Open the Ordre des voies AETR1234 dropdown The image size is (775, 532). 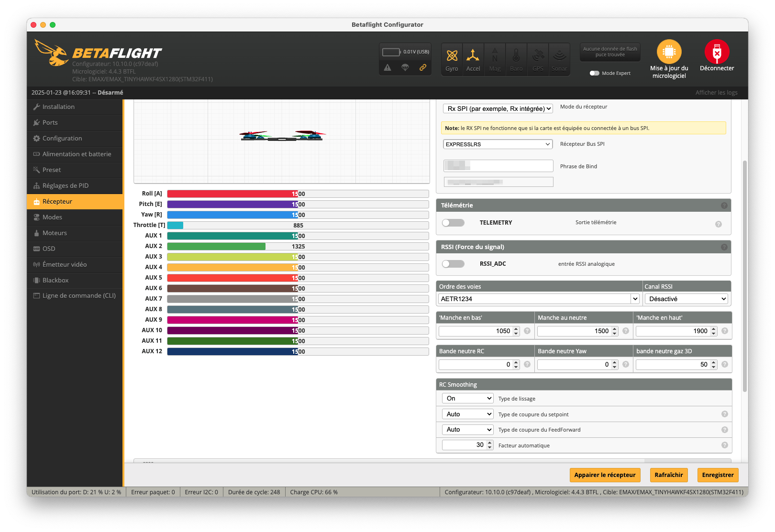[539, 299]
